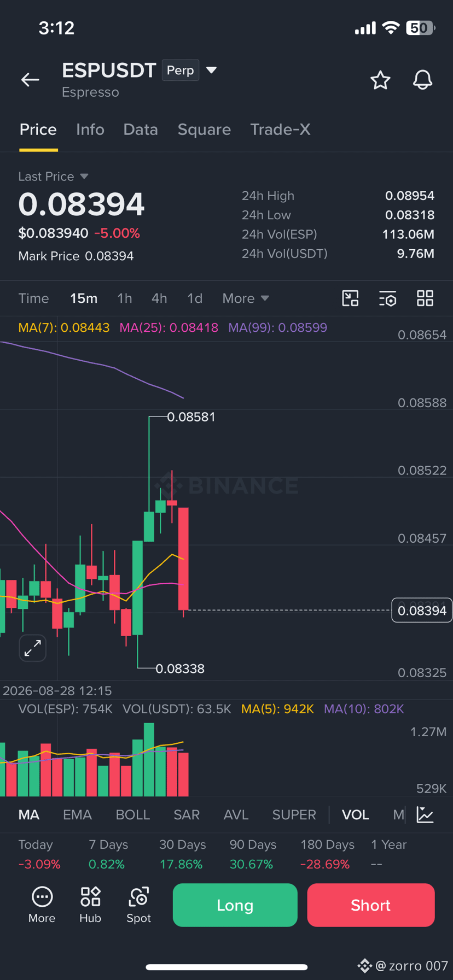Tap the VOL MA(10) 802K value
The image size is (453, 980).
point(364,709)
